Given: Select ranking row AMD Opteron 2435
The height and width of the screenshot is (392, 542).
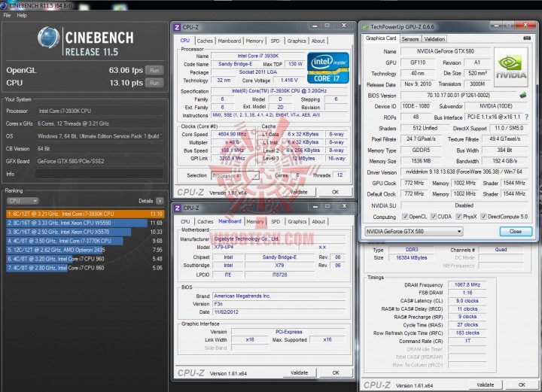Looking at the screenshot, I should pyautogui.click(x=85, y=250).
